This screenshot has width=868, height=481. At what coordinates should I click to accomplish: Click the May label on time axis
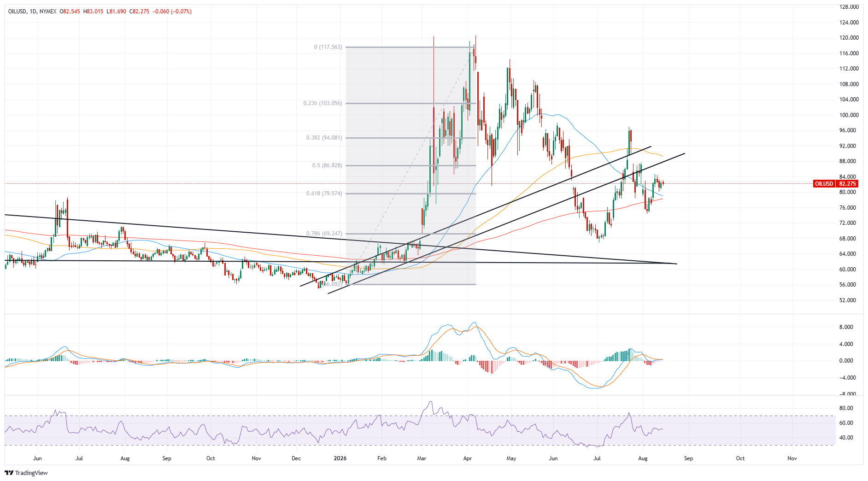click(511, 458)
